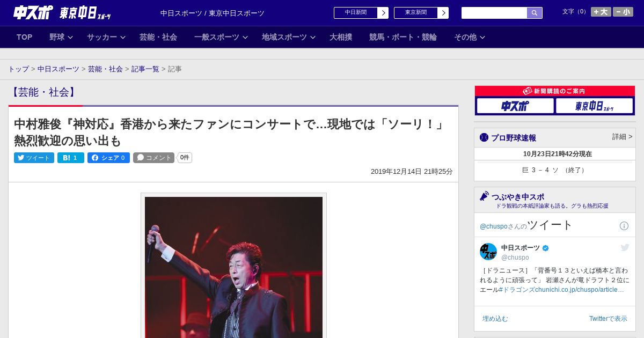644x338 pixels.
Task: Click the arrow beside 中日新聞
Action: point(383,13)
